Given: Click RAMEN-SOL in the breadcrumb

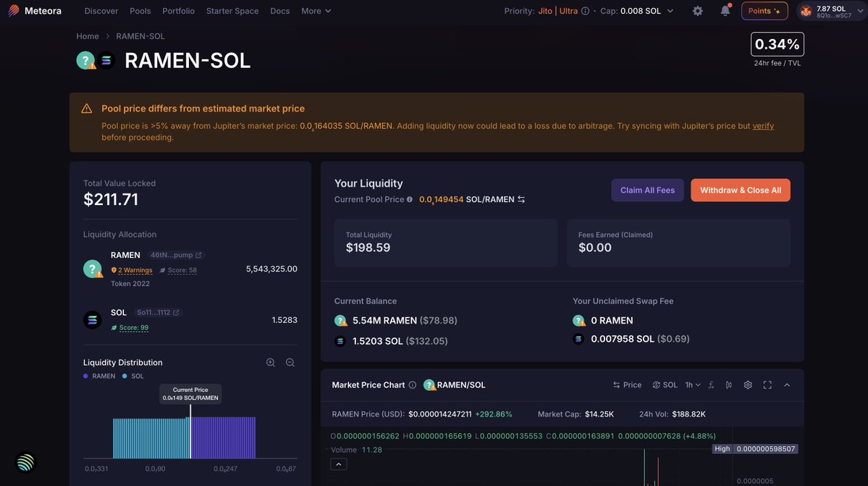Looking at the screenshot, I should [140, 36].
